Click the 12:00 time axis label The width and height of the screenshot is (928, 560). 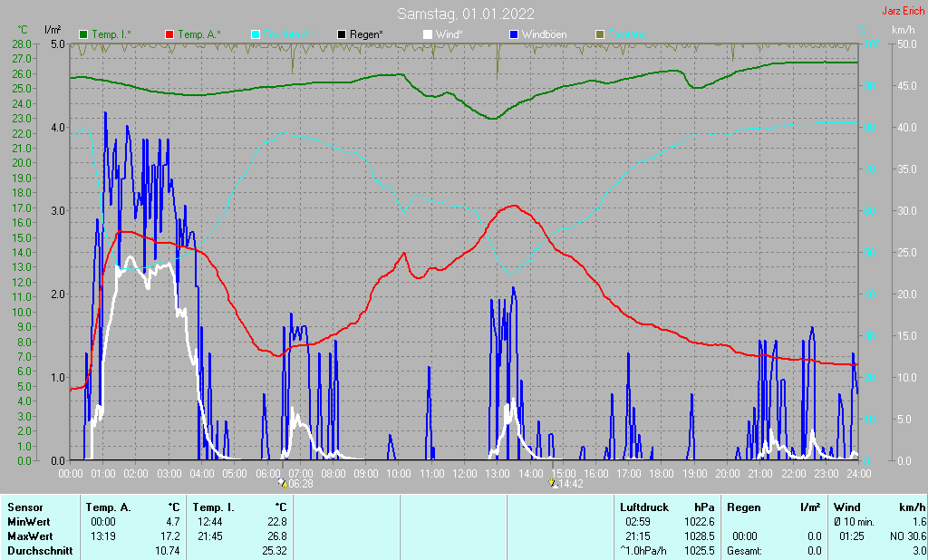coord(464,473)
